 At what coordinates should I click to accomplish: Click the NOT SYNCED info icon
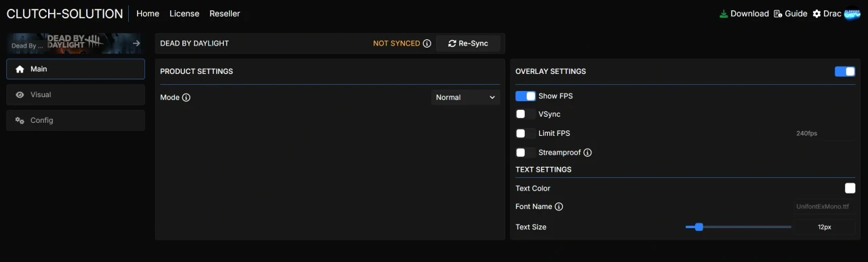click(427, 43)
